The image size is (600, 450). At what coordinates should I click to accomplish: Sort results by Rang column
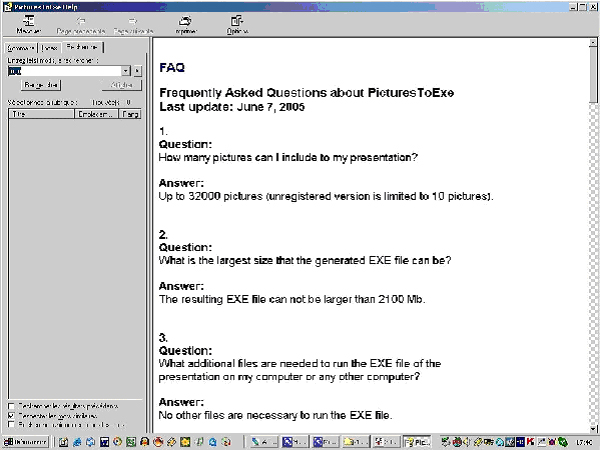pos(130,114)
